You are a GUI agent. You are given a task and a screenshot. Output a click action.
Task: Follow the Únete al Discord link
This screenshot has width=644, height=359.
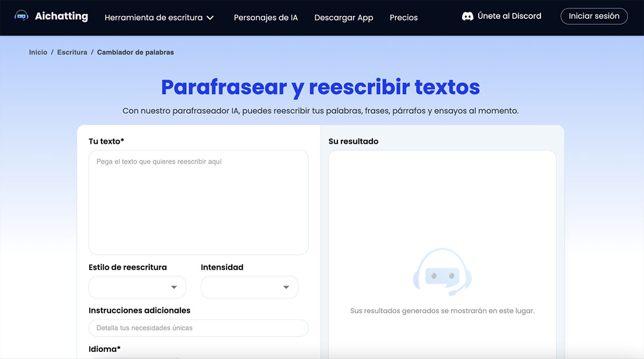(x=509, y=16)
